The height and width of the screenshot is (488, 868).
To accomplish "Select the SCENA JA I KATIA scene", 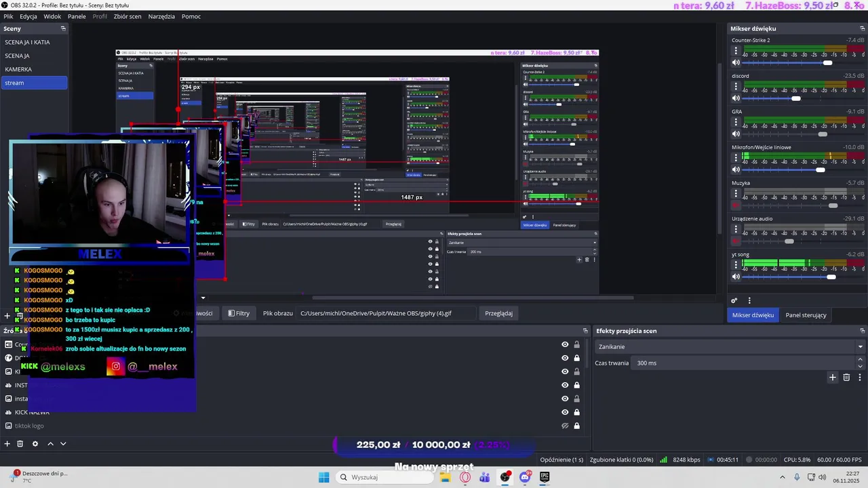I will point(34,42).
